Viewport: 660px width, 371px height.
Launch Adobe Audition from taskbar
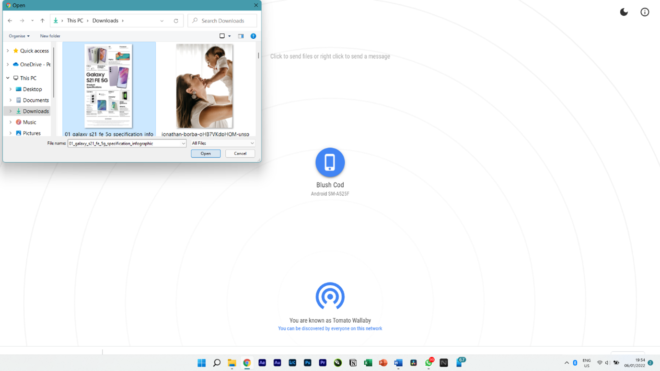(x=277, y=363)
